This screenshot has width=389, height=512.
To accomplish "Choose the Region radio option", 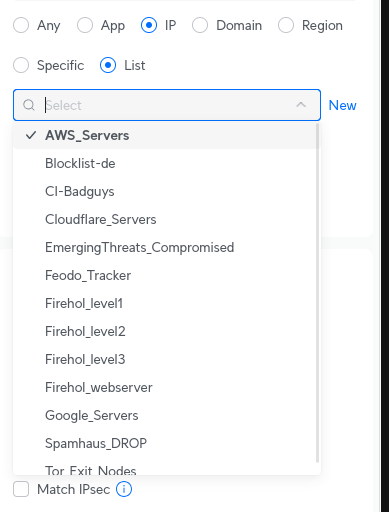I will coord(286,25).
